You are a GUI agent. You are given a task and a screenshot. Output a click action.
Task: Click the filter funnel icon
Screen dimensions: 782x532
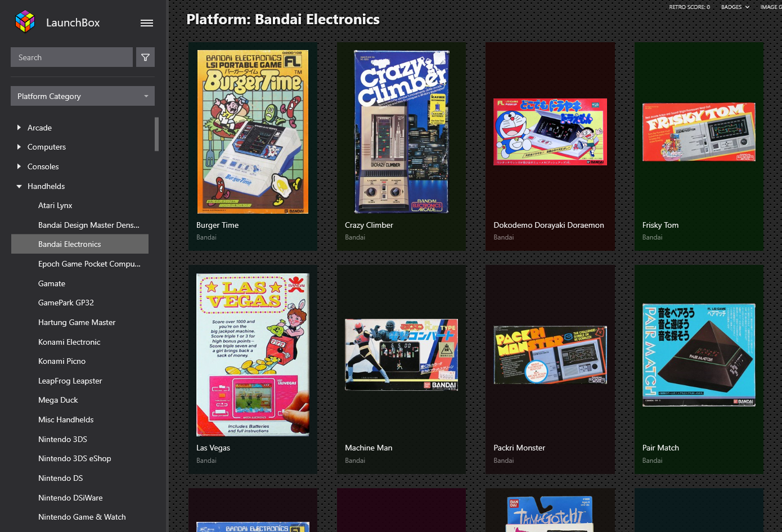click(x=145, y=57)
